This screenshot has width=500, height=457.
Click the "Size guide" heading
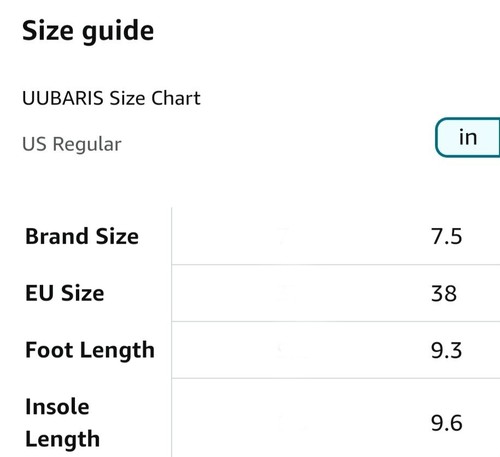(88, 31)
